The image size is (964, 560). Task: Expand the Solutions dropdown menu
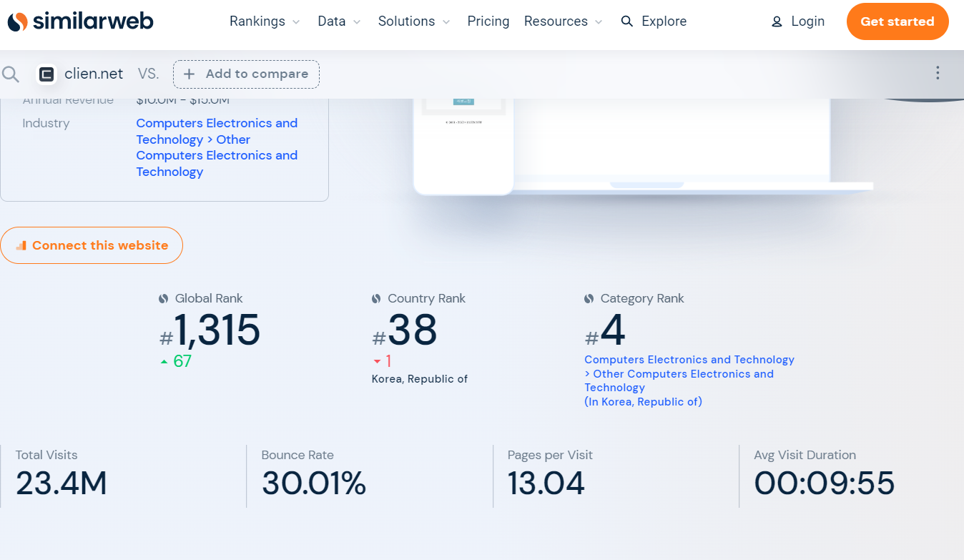point(414,21)
